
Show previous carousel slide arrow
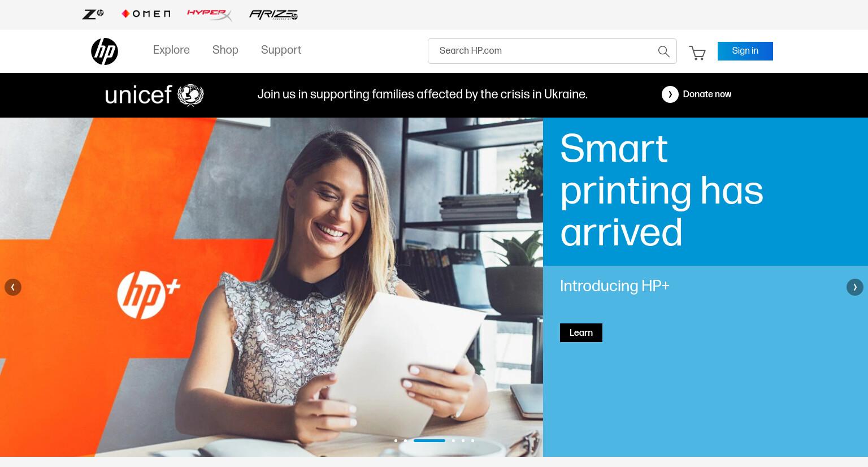[13, 287]
